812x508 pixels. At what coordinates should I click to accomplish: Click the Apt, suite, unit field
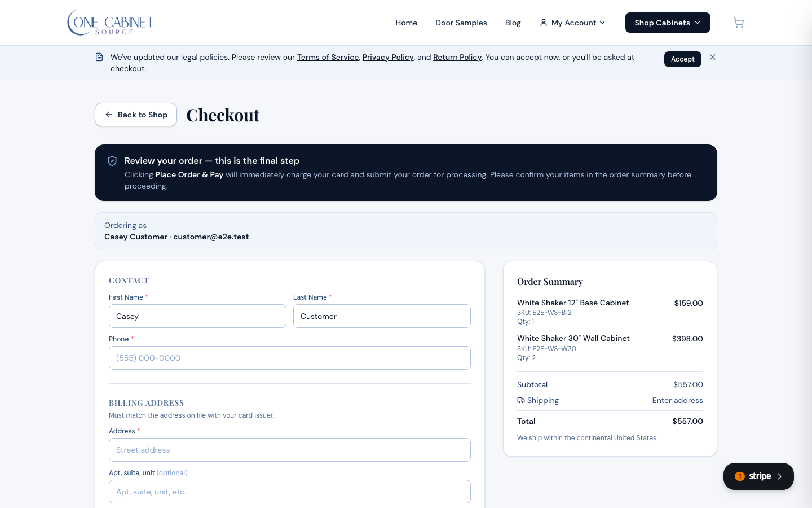click(x=290, y=492)
